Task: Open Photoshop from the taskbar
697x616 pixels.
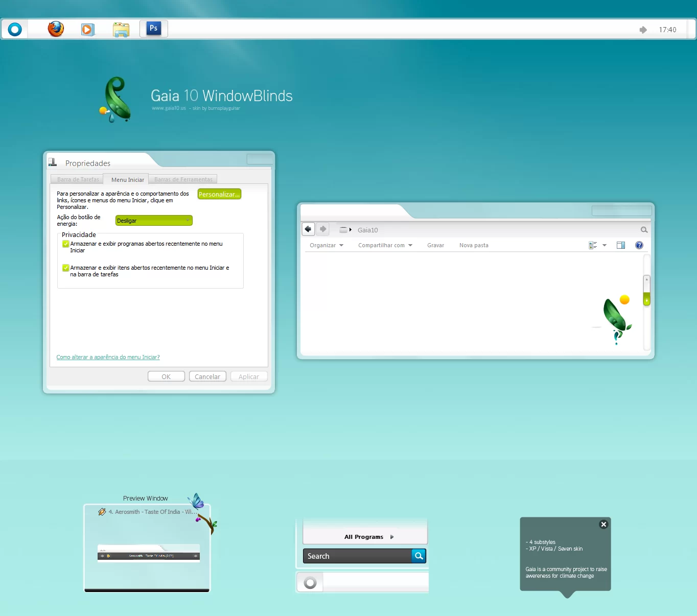Action: (x=153, y=29)
